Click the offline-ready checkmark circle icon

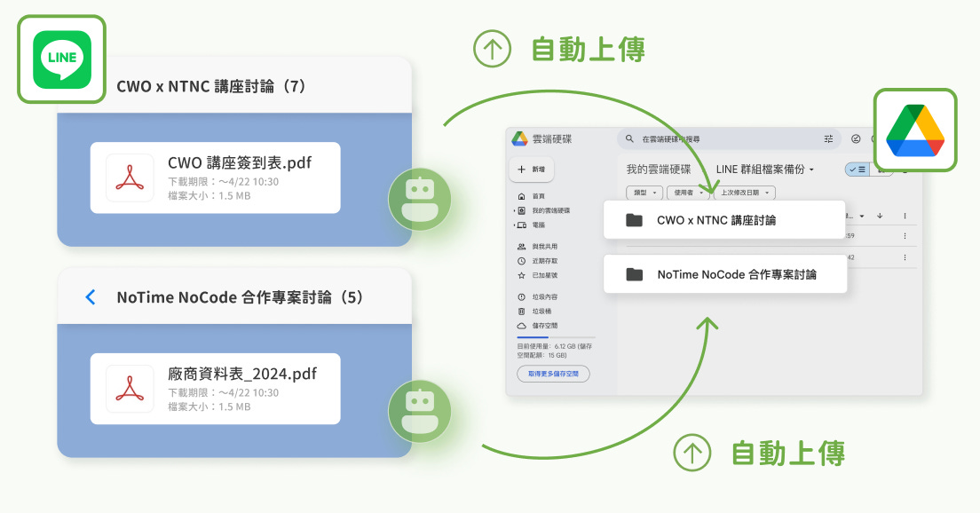coord(856,138)
